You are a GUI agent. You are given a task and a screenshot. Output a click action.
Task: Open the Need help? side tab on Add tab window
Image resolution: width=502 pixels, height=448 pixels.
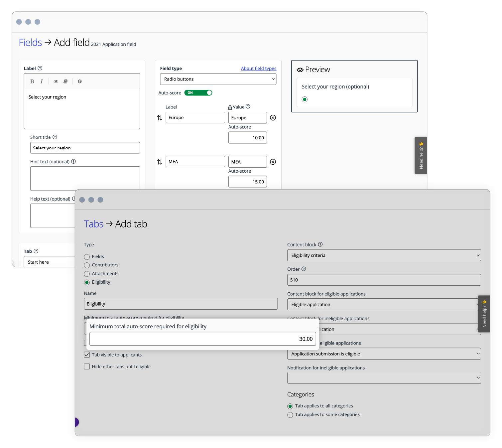(484, 314)
